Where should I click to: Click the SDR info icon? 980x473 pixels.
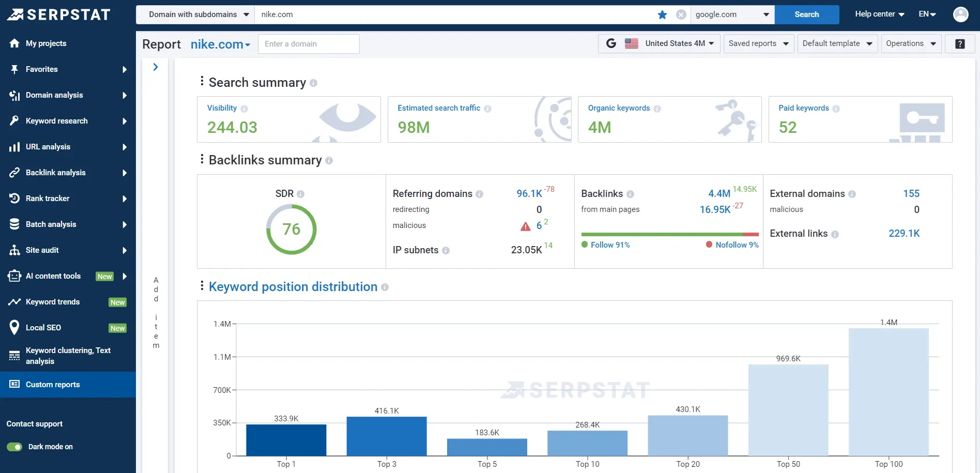click(301, 194)
